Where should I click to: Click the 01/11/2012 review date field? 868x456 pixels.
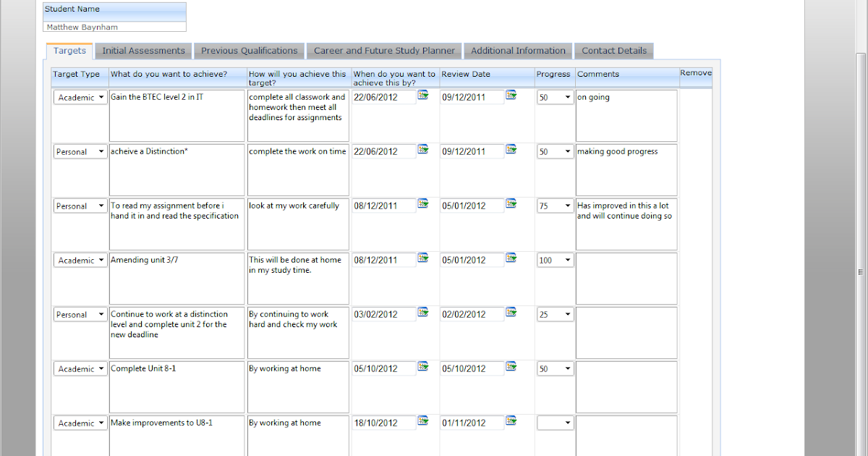pyautogui.click(x=472, y=423)
